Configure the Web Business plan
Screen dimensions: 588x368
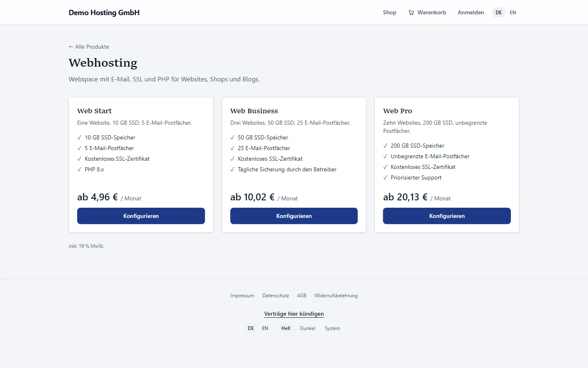click(x=294, y=216)
